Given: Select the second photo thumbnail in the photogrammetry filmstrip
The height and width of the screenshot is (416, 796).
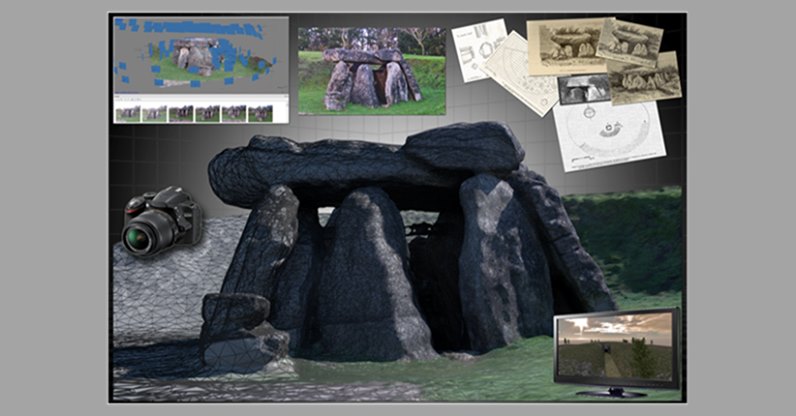Looking at the screenshot, I should pyautogui.click(x=154, y=113).
